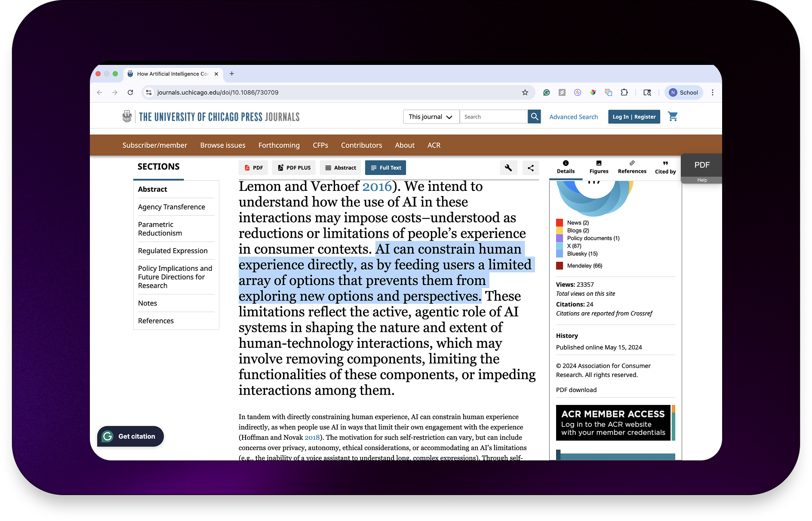Screen dimensions: 812x521
Task: Expand the This journal dropdown
Action: (x=431, y=116)
